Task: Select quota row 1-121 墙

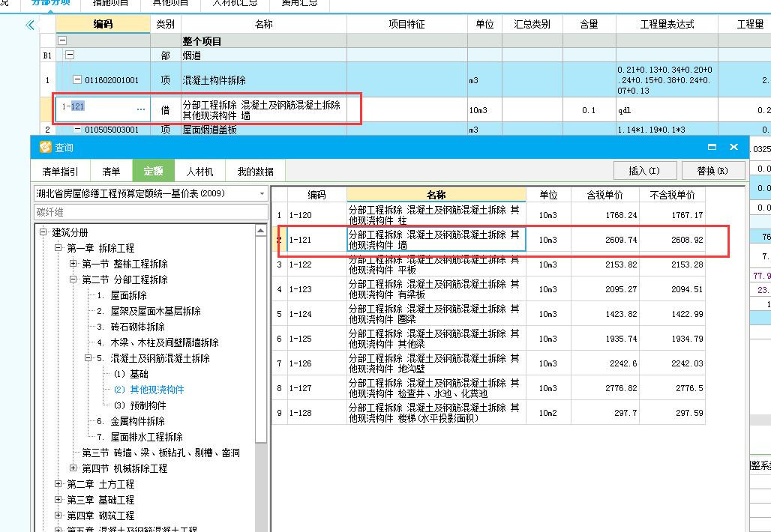Action: point(488,240)
